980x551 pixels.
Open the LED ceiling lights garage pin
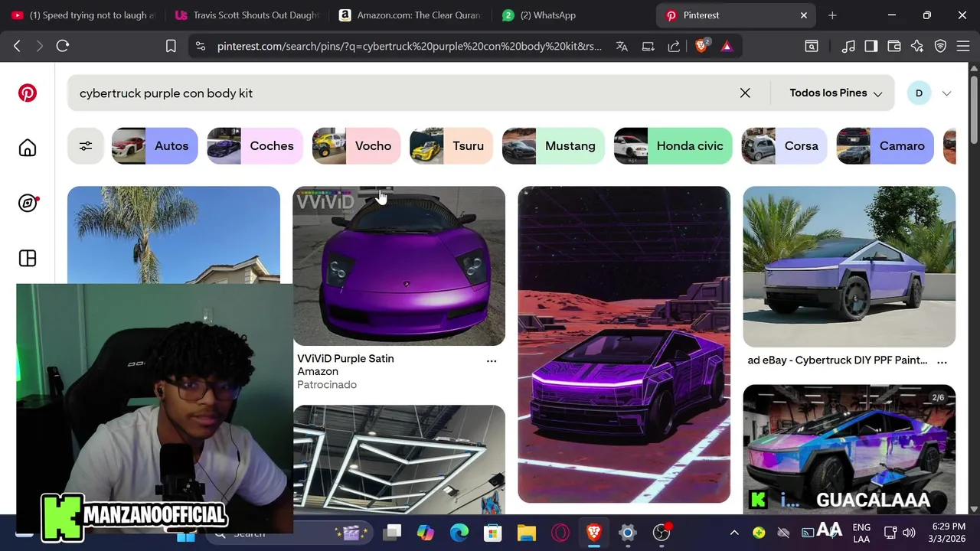pos(399,459)
